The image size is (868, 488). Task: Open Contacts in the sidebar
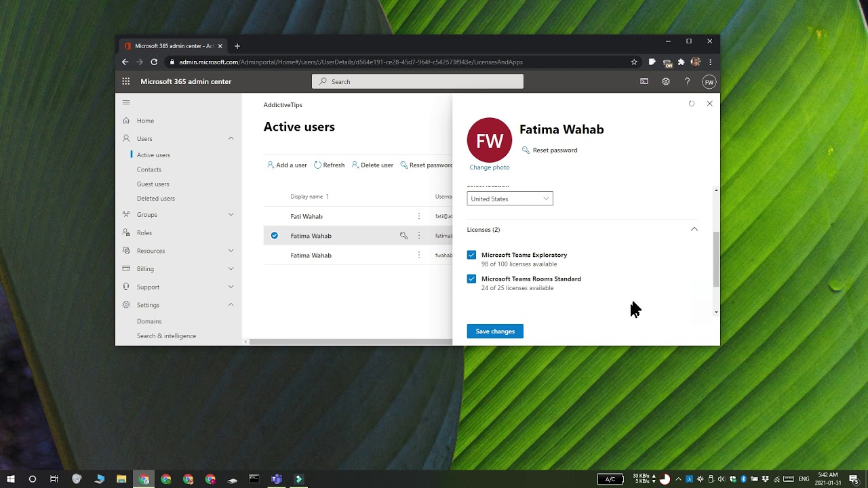pyautogui.click(x=149, y=169)
